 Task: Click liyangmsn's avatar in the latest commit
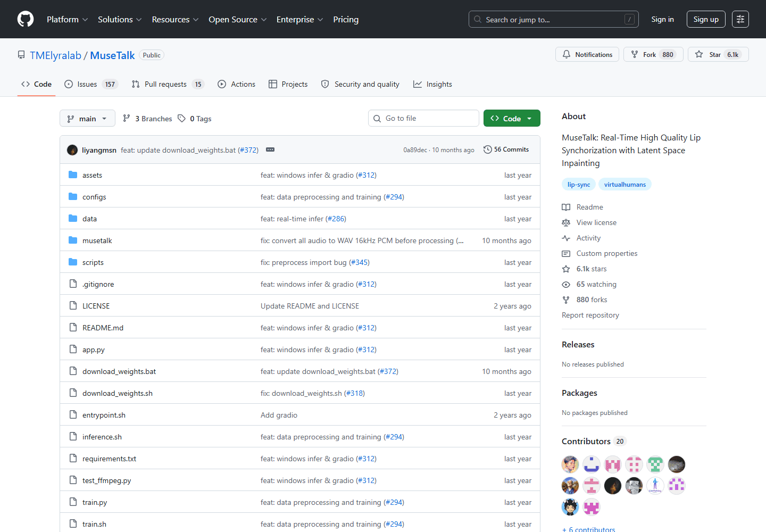[72, 150]
